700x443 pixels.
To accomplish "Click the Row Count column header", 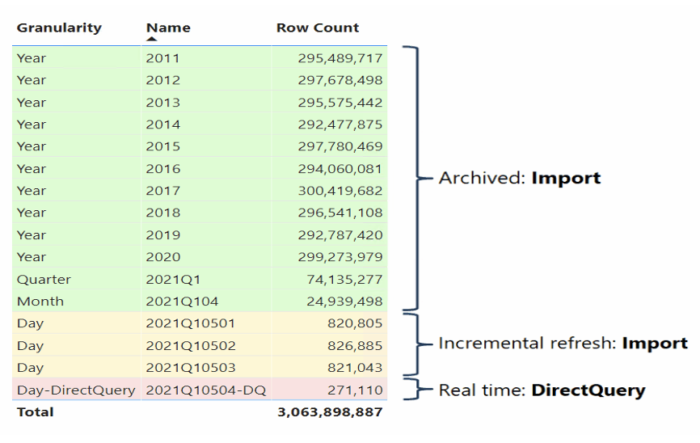I will click(317, 28).
